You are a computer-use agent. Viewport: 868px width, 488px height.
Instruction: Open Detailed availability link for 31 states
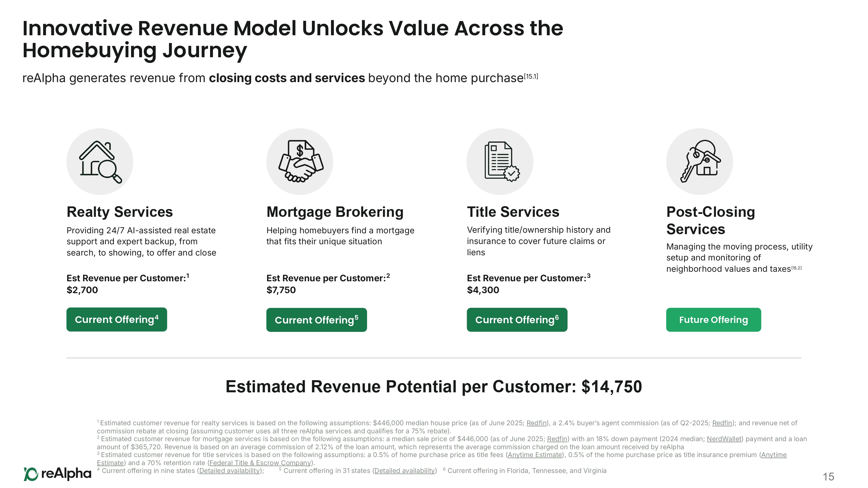click(x=404, y=470)
